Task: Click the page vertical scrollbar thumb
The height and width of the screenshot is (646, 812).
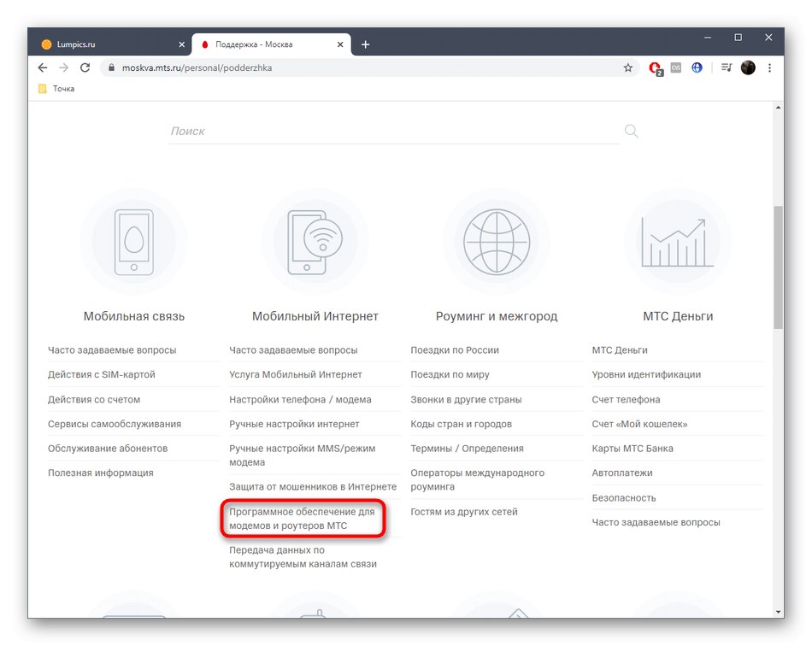Action: point(778,267)
